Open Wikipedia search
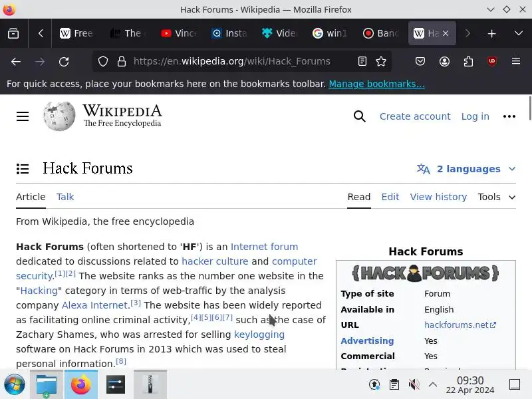The image size is (532, 399). tap(359, 116)
